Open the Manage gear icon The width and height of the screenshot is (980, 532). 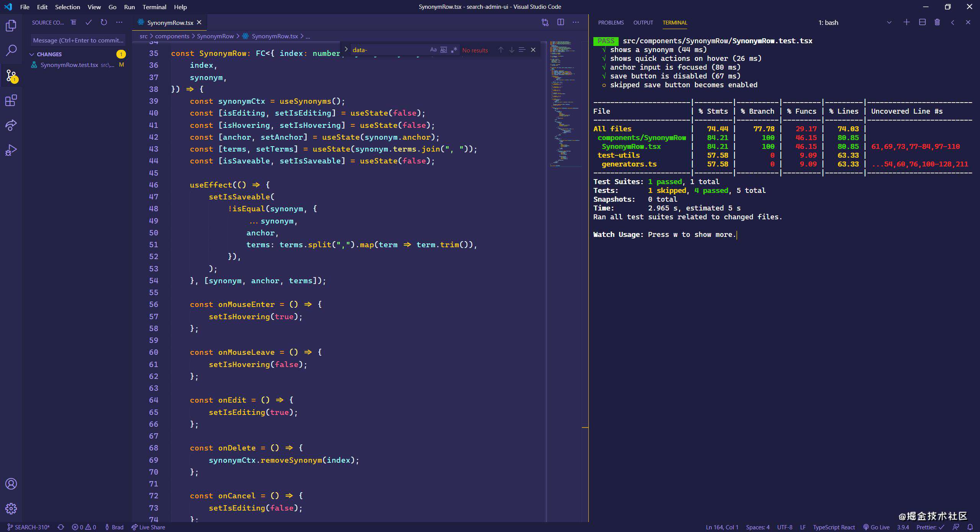click(x=11, y=509)
